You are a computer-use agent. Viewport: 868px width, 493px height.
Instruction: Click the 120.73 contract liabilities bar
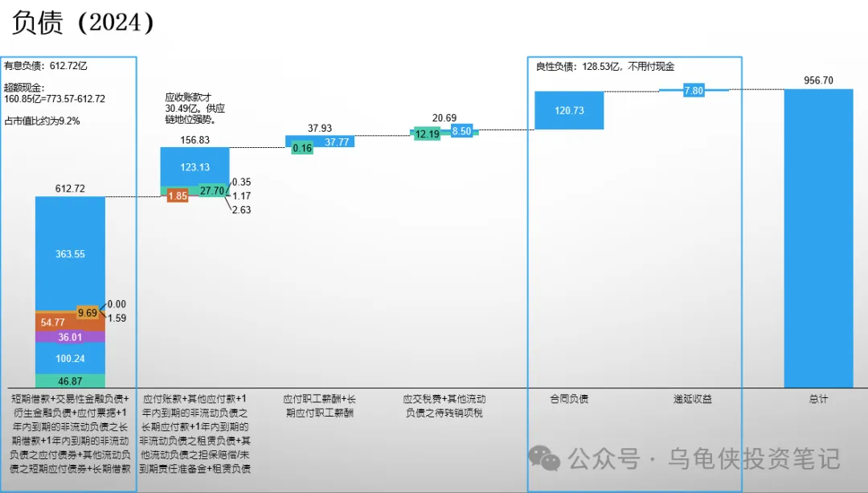tap(569, 110)
